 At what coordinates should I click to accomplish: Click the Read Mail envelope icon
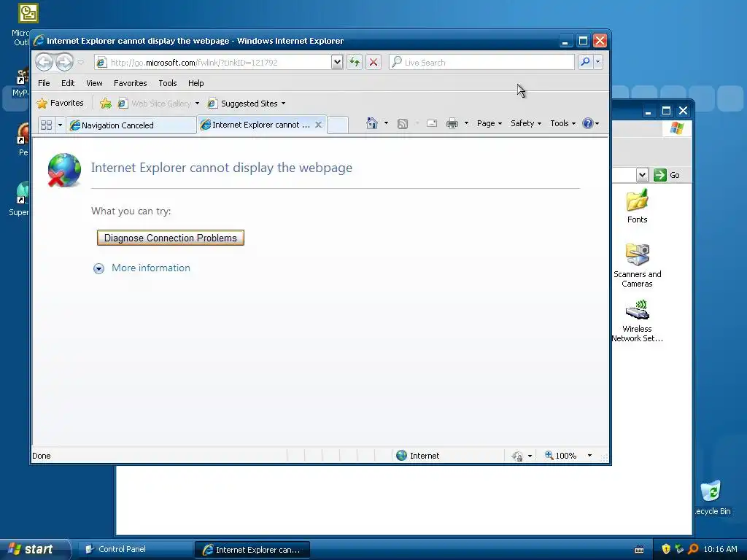point(432,123)
